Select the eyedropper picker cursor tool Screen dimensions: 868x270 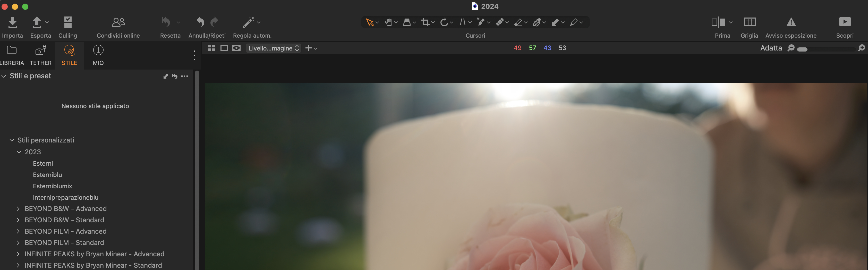[537, 22]
